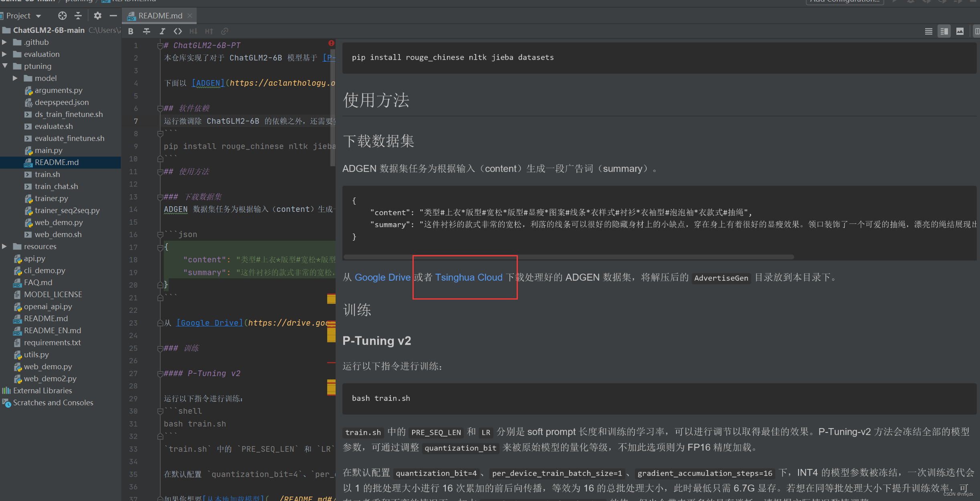Hide the Project tool window
This screenshot has height=501, width=980.
click(x=113, y=16)
